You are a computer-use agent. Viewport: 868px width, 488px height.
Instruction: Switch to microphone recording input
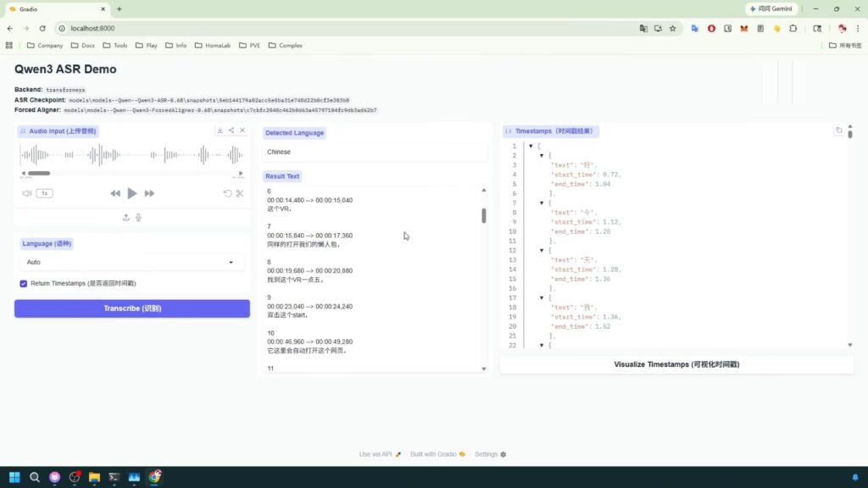pos(138,217)
